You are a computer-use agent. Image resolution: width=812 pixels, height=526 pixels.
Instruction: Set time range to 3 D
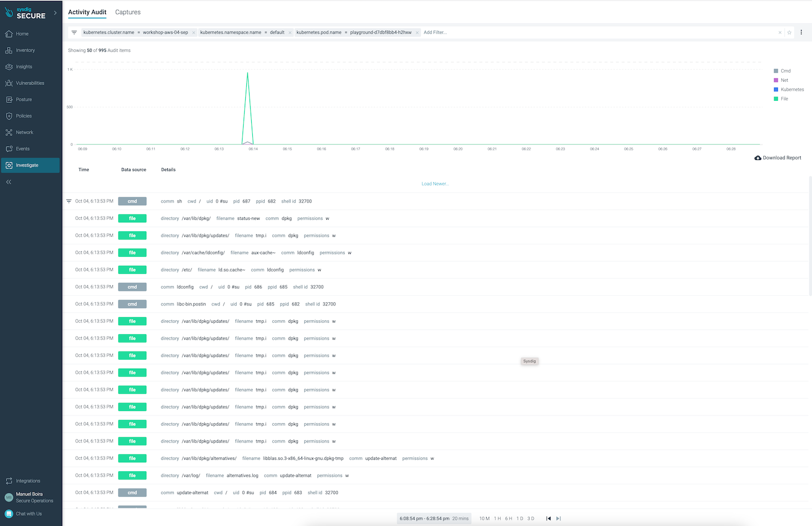[531, 518]
